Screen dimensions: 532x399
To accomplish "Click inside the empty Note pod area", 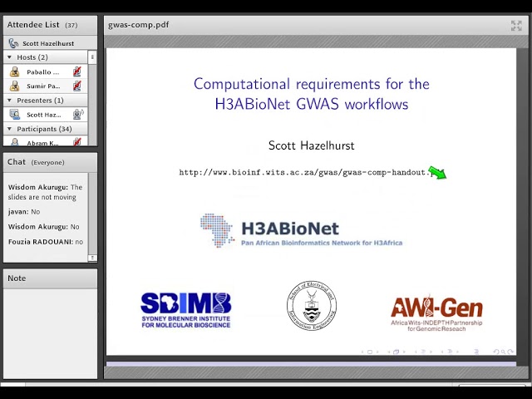I will click(50, 333).
